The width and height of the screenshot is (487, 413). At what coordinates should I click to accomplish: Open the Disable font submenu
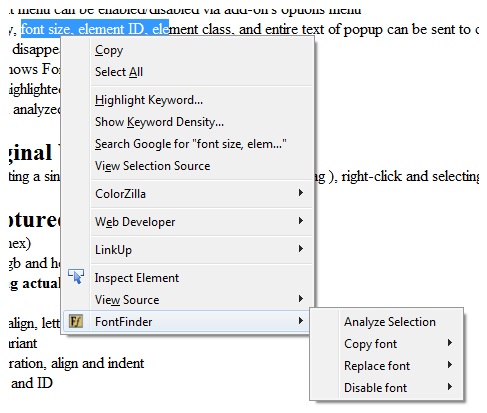[x=387, y=388]
